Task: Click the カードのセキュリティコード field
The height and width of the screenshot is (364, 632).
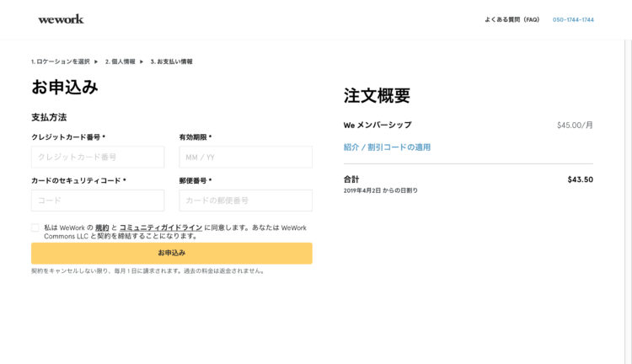Action: [x=98, y=201]
